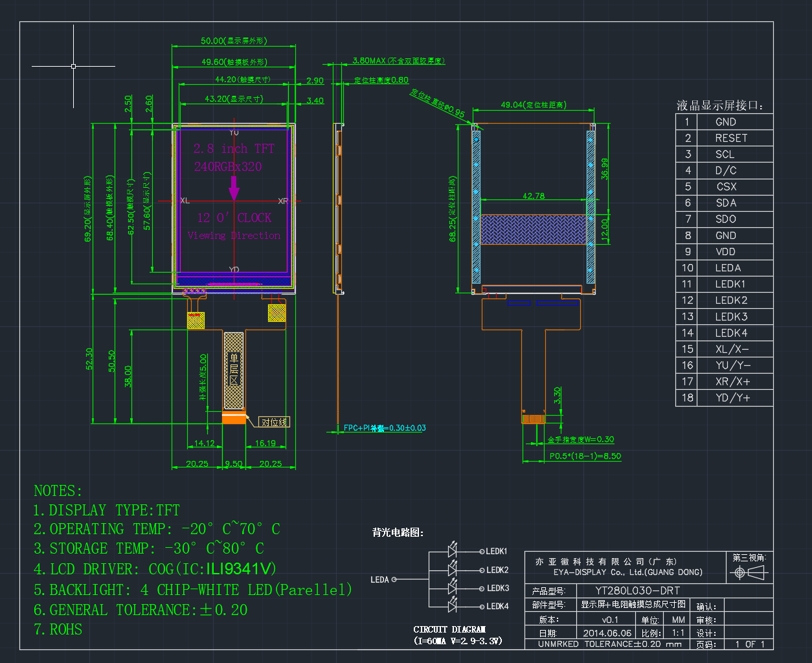
Task: Click the "4.LCD DRIVER: COG" note
Action: [155, 569]
